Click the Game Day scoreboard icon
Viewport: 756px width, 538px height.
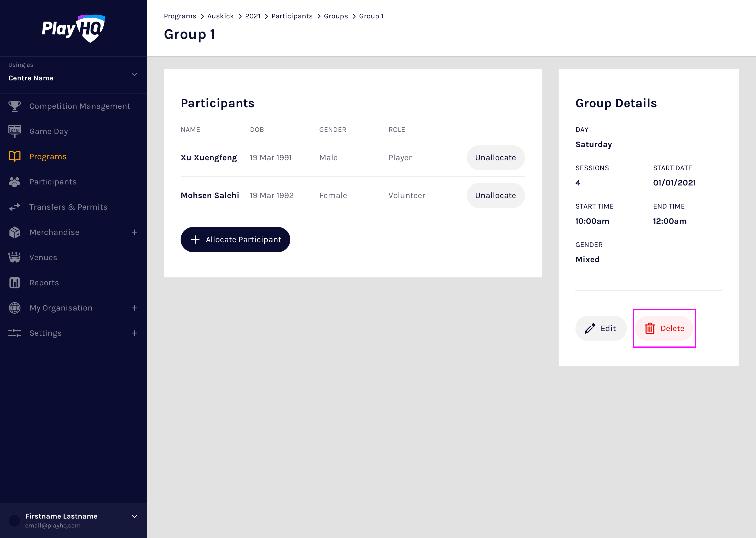point(14,131)
